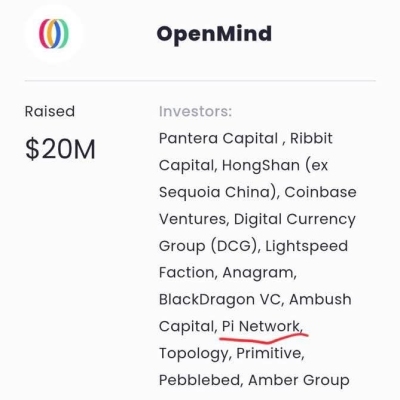Click the Investors heading
The height and width of the screenshot is (400, 400).
click(x=195, y=111)
